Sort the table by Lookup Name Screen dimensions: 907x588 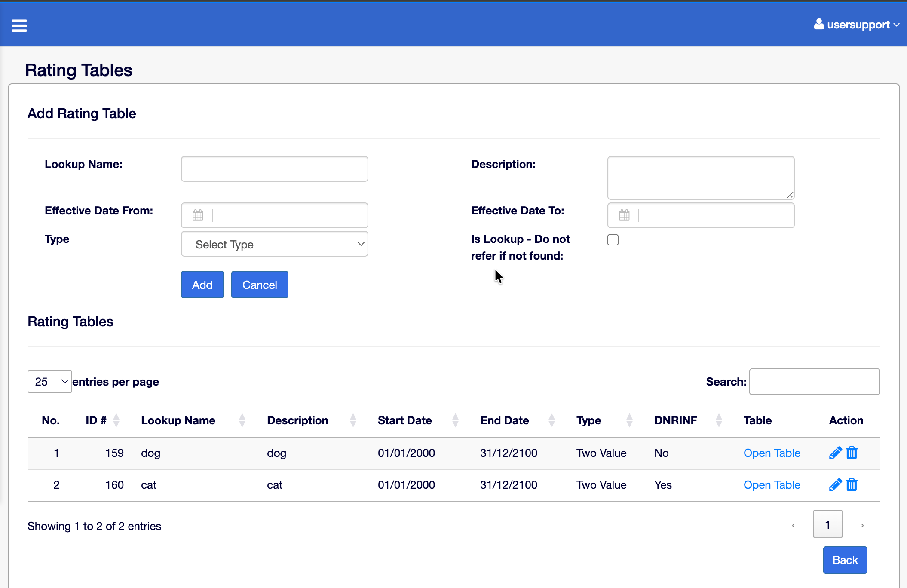pyautogui.click(x=178, y=420)
